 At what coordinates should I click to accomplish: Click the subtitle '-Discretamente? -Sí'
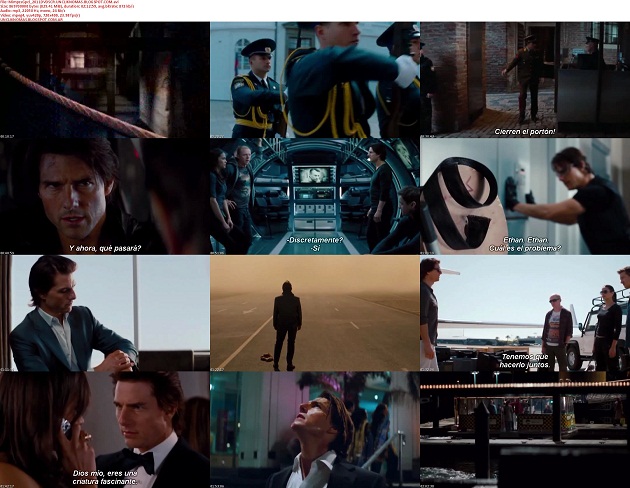click(315, 244)
